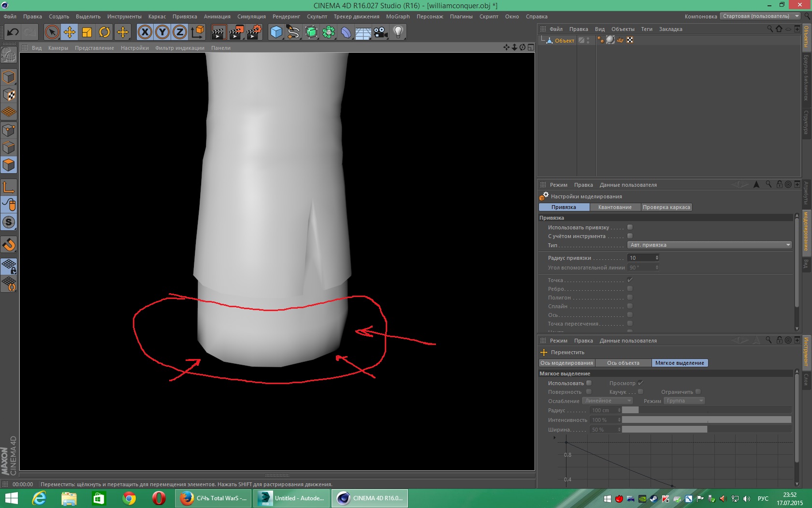
Task: Enable Использовать привязку checkbox
Action: pos(630,227)
